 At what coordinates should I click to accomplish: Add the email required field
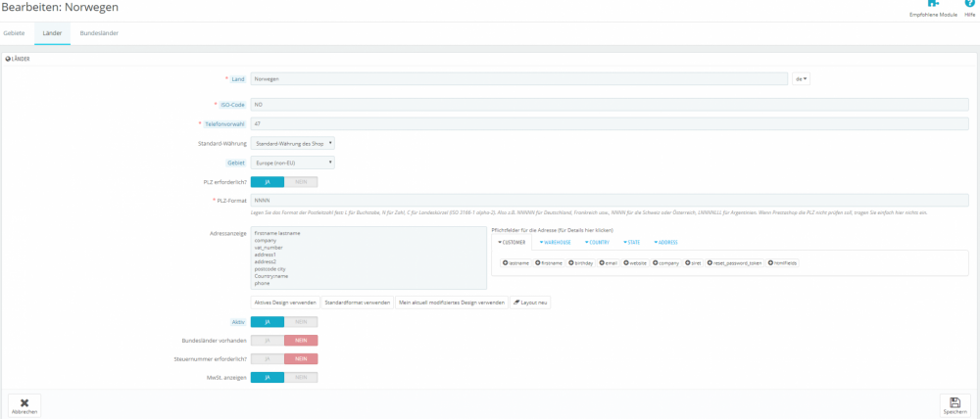pyautogui.click(x=609, y=263)
